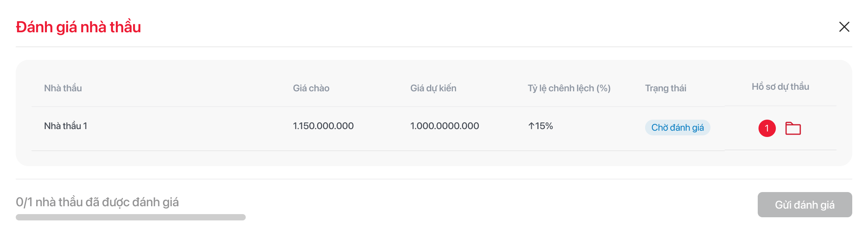Screen dimensions: 868x233
Task: Click the 0/1 nhà thầu progress text
Action: click(97, 202)
